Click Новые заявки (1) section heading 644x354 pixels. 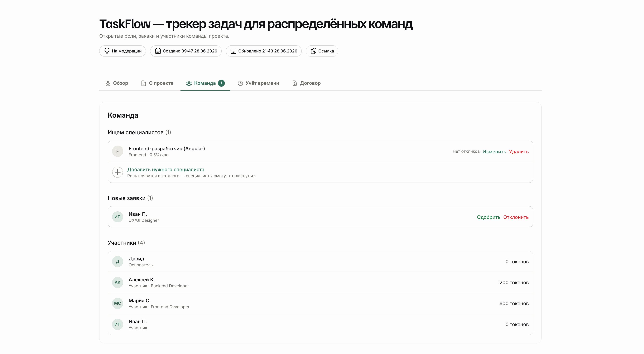tap(130, 198)
